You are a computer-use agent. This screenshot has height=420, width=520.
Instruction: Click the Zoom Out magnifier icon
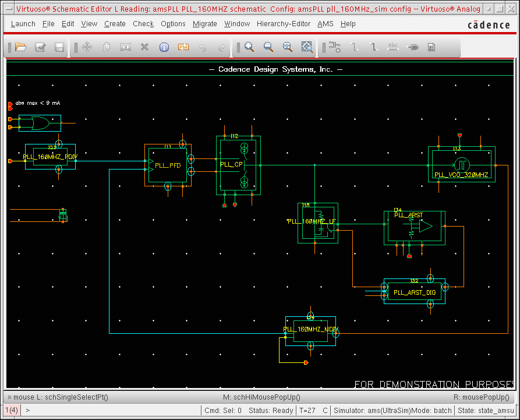coord(268,47)
